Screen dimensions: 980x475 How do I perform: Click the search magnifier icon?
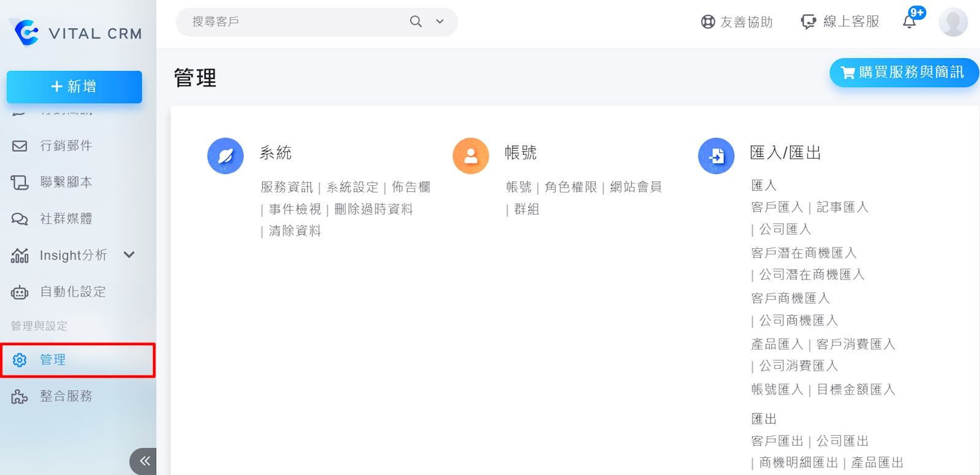(416, 21)
